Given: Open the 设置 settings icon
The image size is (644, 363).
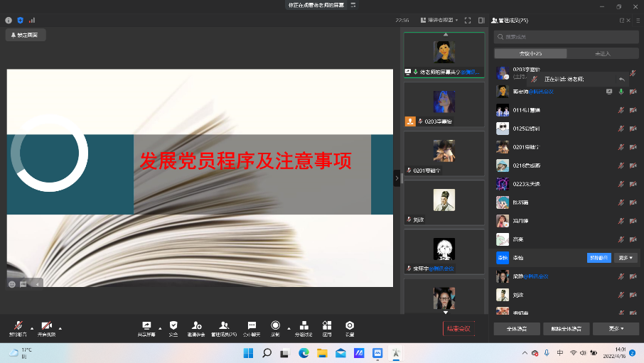Looking at the screenshot, I should (350, 325).
